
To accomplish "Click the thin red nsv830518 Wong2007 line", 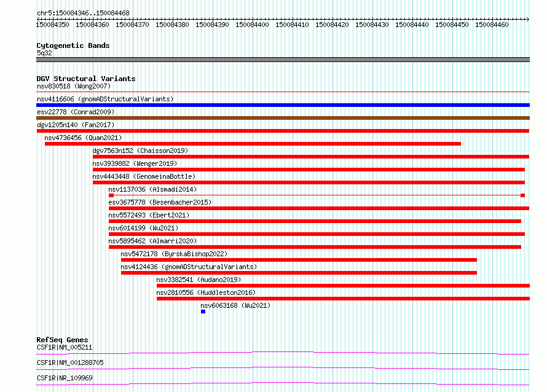I will point(283,92).
